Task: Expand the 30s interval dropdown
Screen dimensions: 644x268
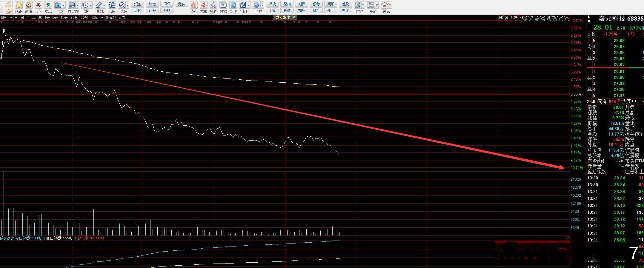Action: coord(102,18)
